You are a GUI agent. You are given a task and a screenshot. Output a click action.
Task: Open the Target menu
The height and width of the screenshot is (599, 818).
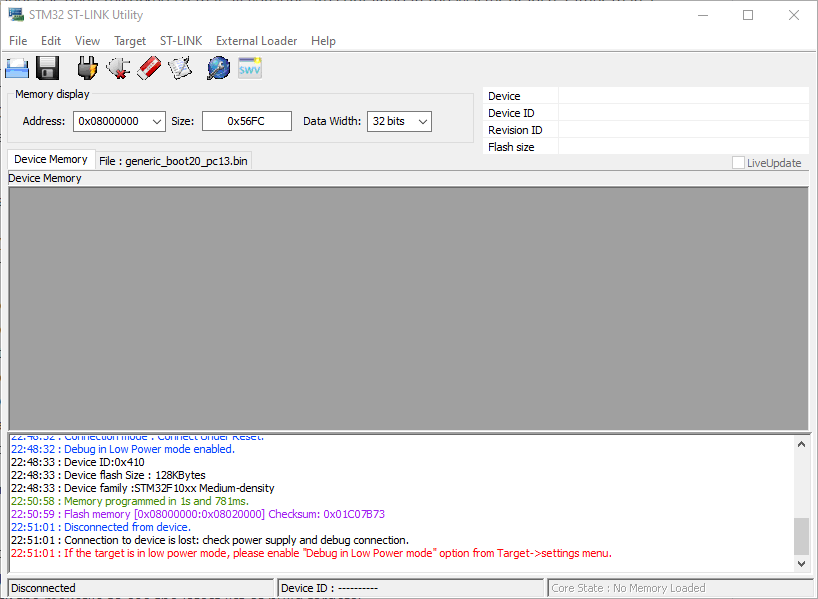(x=130, y=41)
